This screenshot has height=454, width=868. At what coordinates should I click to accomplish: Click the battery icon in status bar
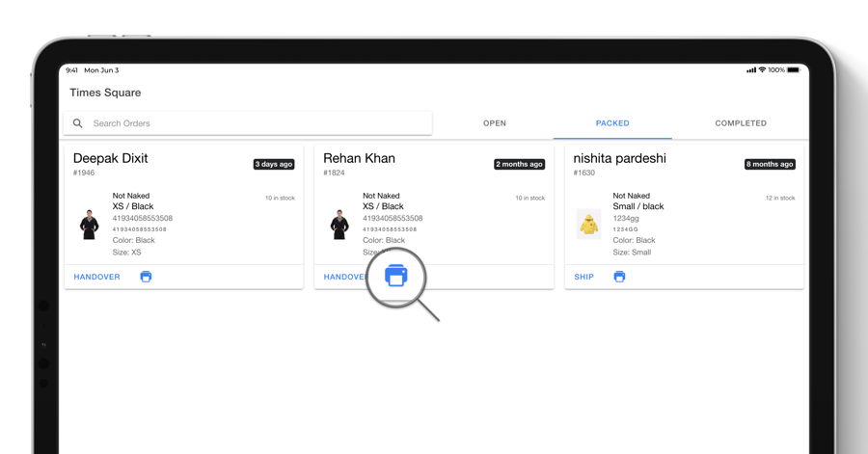[793, 70]
